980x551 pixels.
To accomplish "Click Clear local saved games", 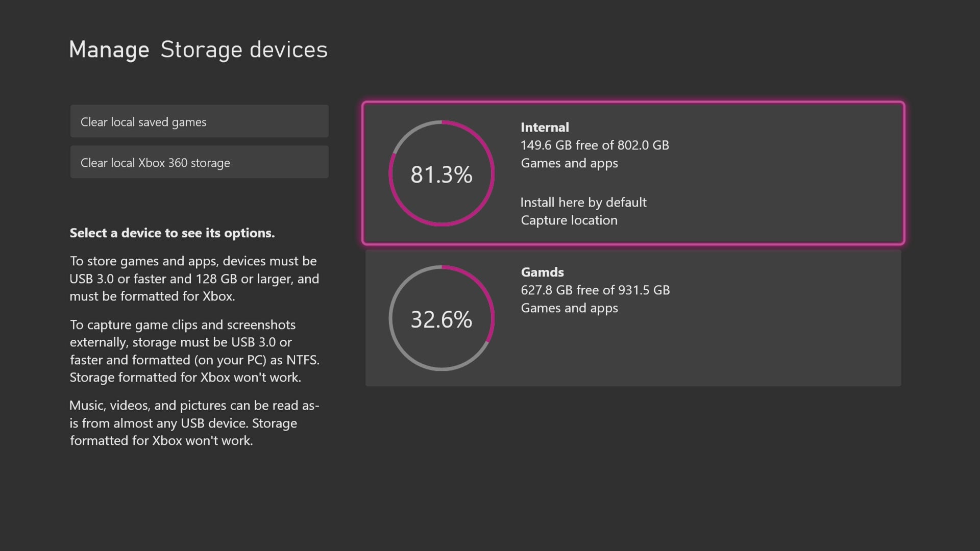I will click(x=199, y=121).
